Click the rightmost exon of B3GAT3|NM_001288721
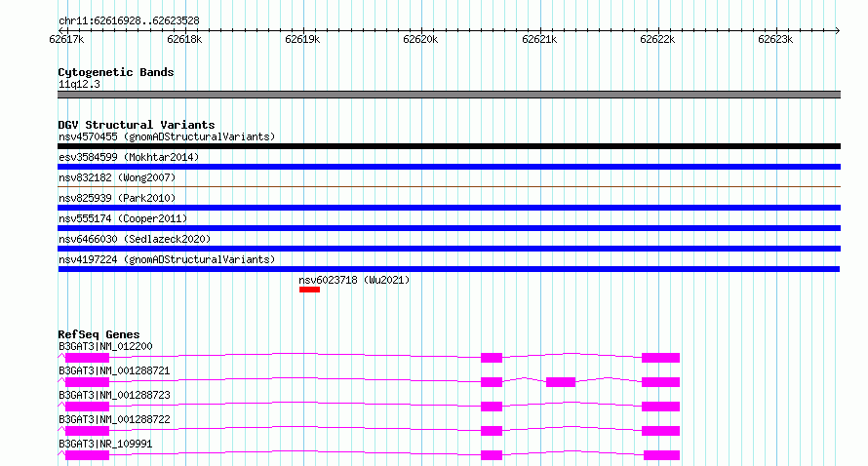The image size is (868, 466). click(660, 382)
